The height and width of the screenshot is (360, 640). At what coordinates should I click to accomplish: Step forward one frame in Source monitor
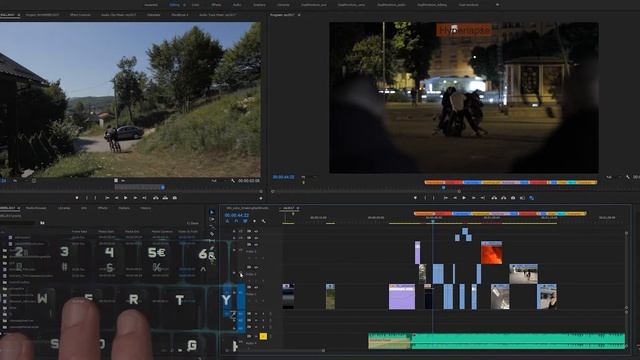[x=135, y=198]
